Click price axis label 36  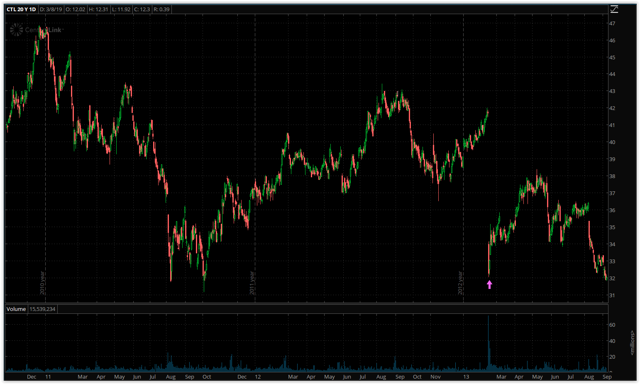(613, 210)
